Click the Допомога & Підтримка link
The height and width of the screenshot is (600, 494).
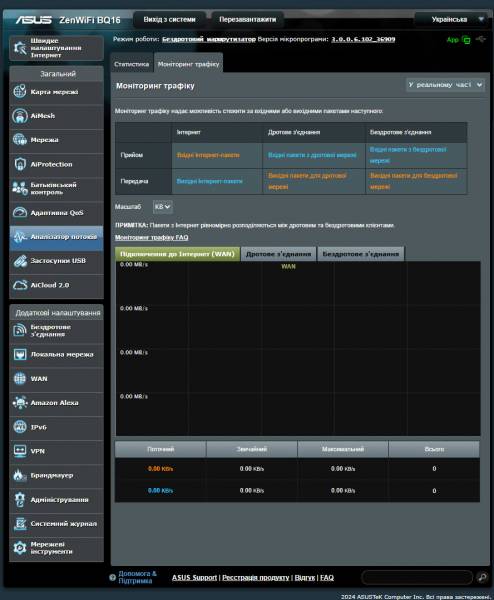(x=137, y=577)
